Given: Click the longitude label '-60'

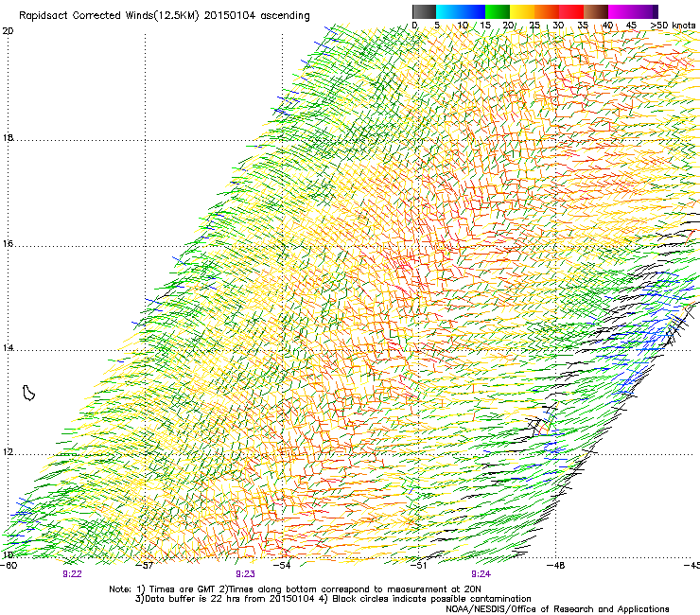Looking at the screenshot, I should [x=9, y=566].
